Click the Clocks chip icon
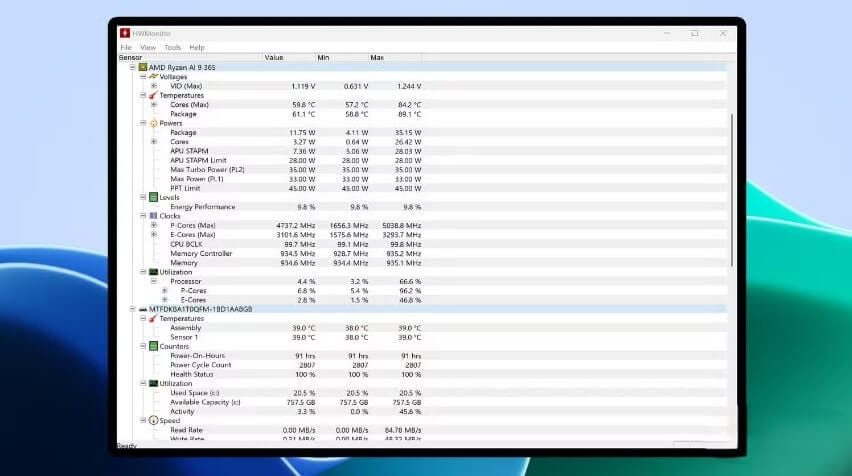This screenshot has width=852, height=476. (153, 216)
